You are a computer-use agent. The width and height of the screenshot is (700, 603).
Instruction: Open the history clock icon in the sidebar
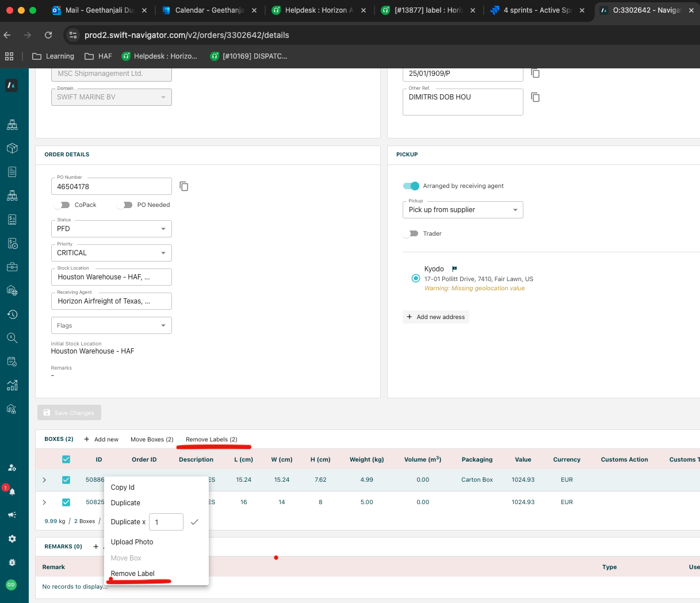(x=12, y=314)
